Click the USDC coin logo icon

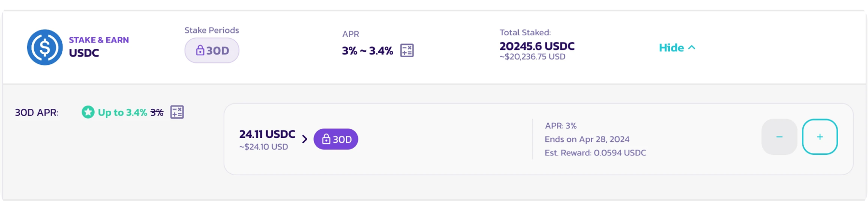45,47
